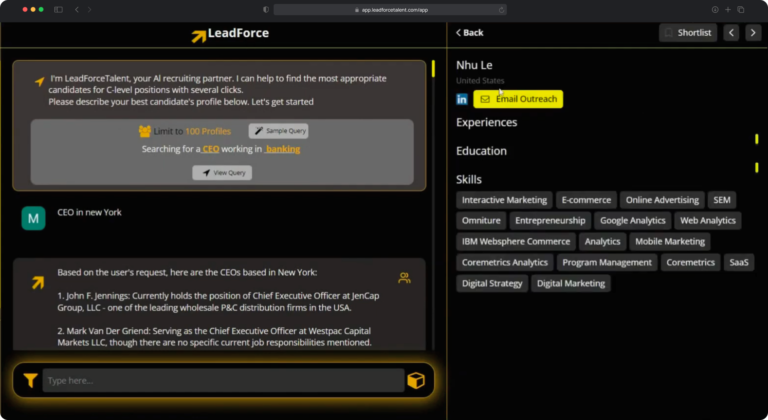Click the Sample Query button

click(278, 131)
